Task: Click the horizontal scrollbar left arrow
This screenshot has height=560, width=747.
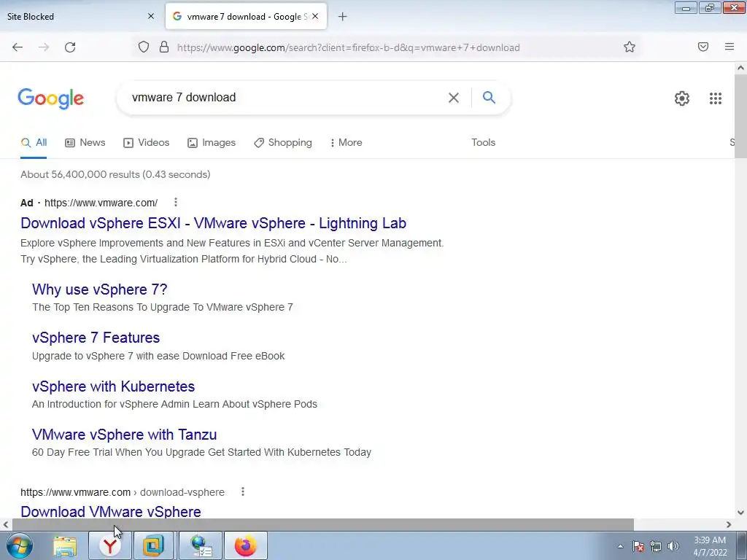Action: [x=6, y=524]
